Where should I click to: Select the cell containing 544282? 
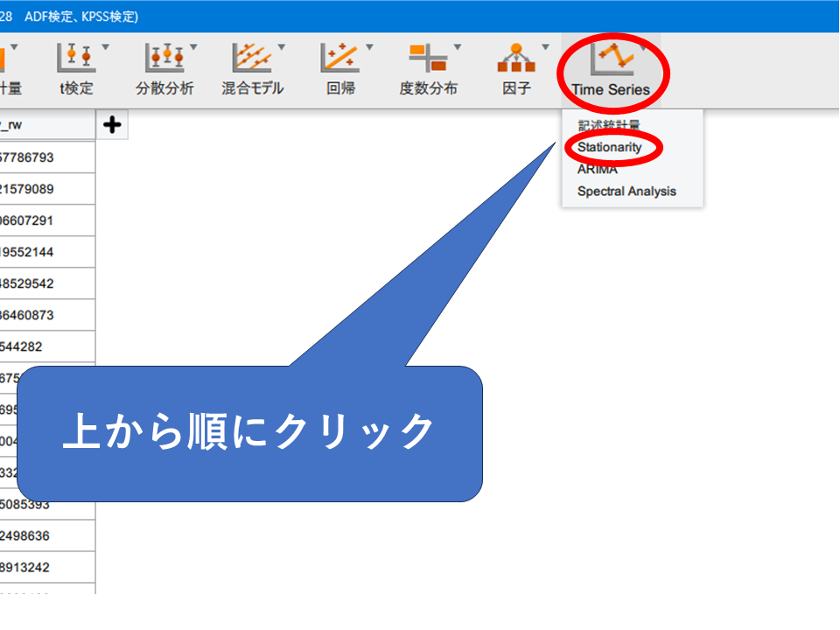pyautogui.click(x=44, y=346)
